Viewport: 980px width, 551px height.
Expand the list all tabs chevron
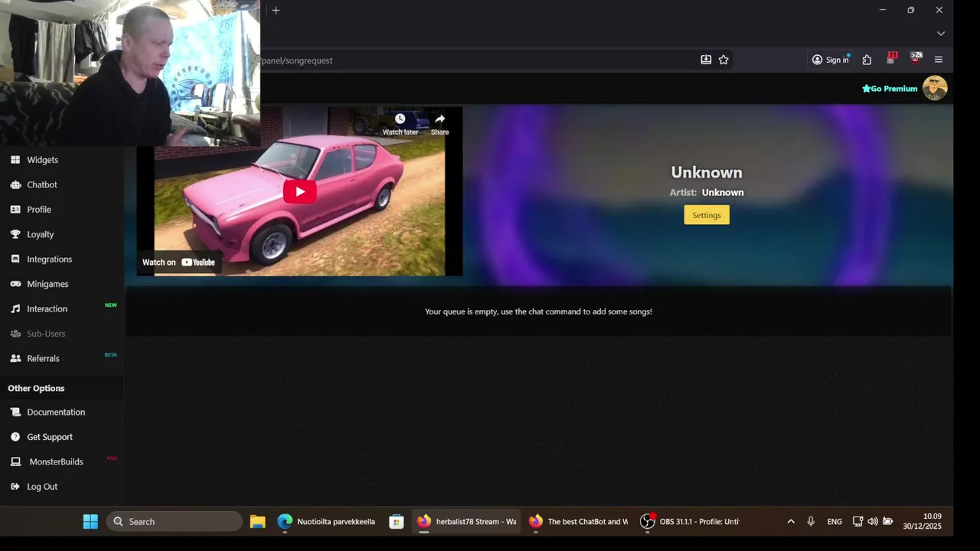pyautogui.click(x=941, y=34)
